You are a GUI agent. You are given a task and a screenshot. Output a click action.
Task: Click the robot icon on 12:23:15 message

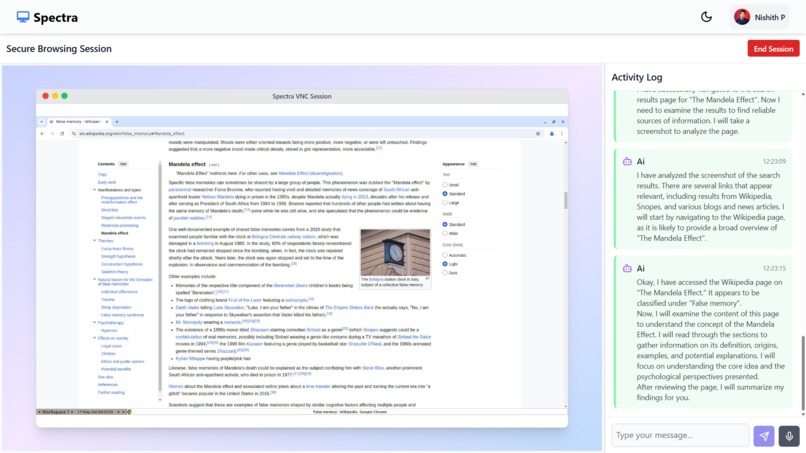click(x=627, y=268)
